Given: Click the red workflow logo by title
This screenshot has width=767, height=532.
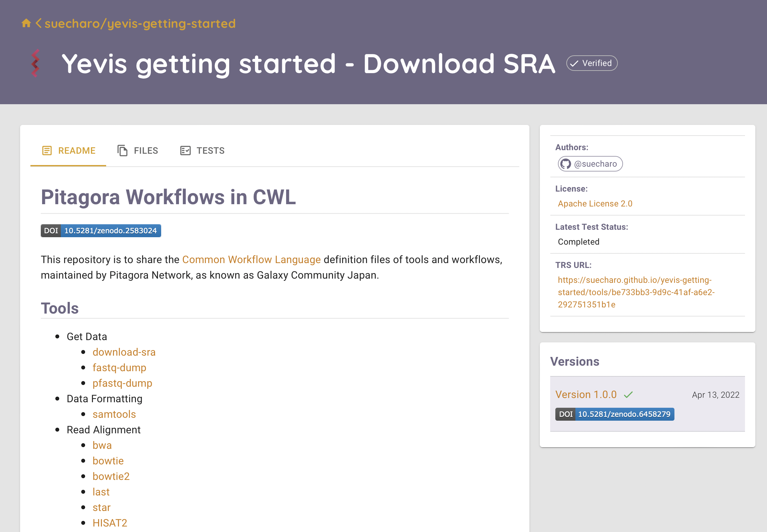Looking at the screenshot, I should (35, 63).
